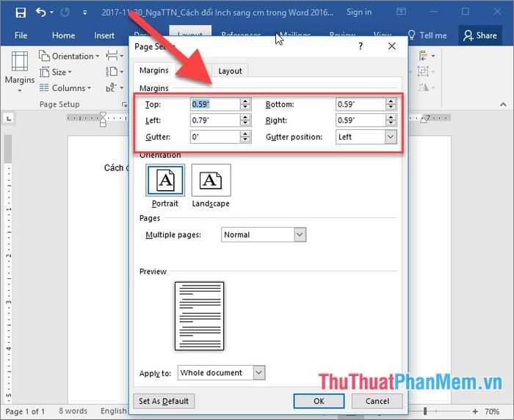
Task: Open the File menu tab
Action: (x=21, y=35)
